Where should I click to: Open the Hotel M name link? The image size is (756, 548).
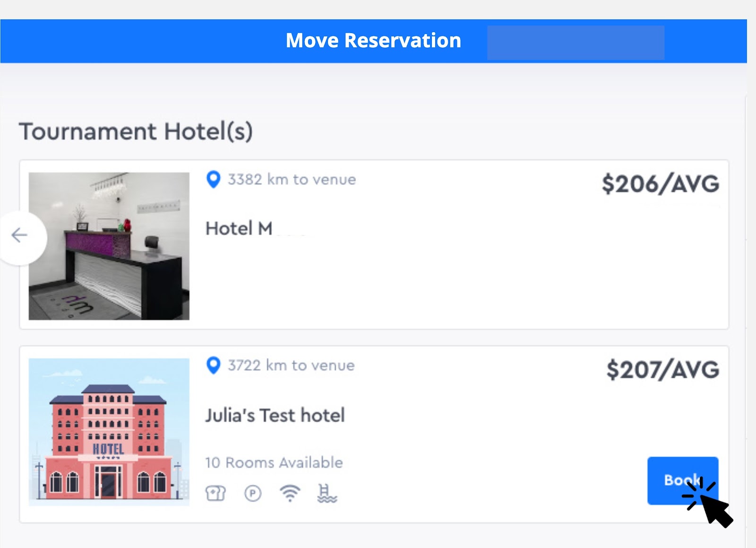pos(239,229)
